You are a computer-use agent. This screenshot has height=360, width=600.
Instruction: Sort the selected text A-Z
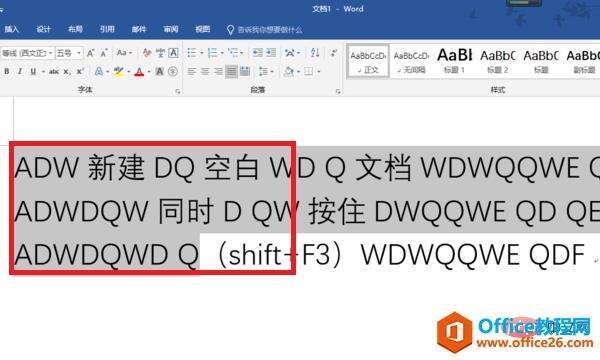[x=315, y=53]
